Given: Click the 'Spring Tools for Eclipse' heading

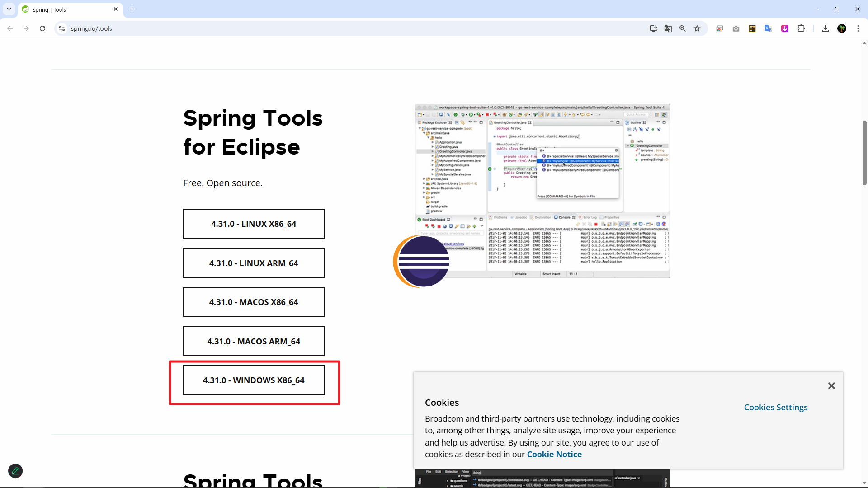Looking at the screenshot, I should coord(253,132).
